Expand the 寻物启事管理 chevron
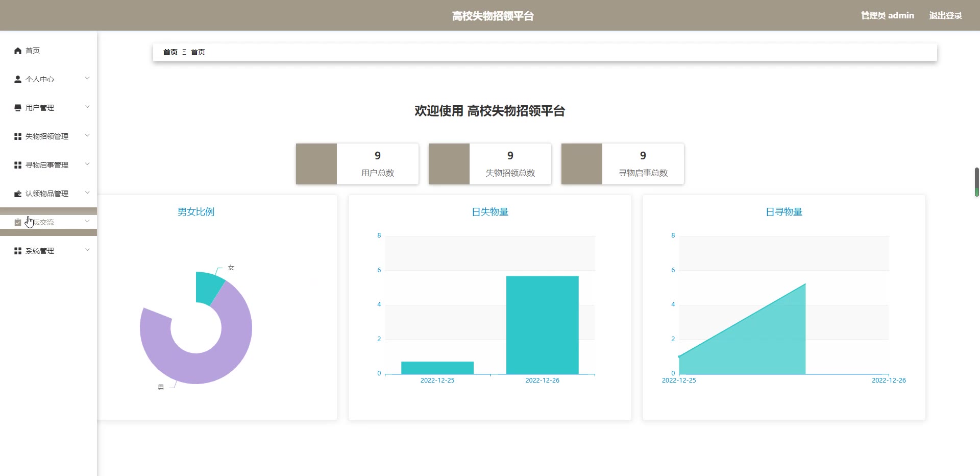980x476 pixels. [87, 164]
